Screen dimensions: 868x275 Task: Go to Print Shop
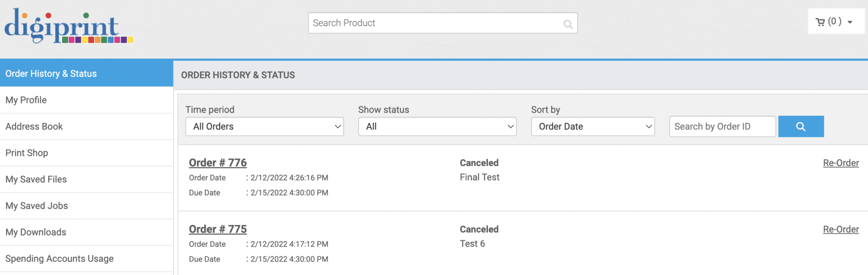86,153
